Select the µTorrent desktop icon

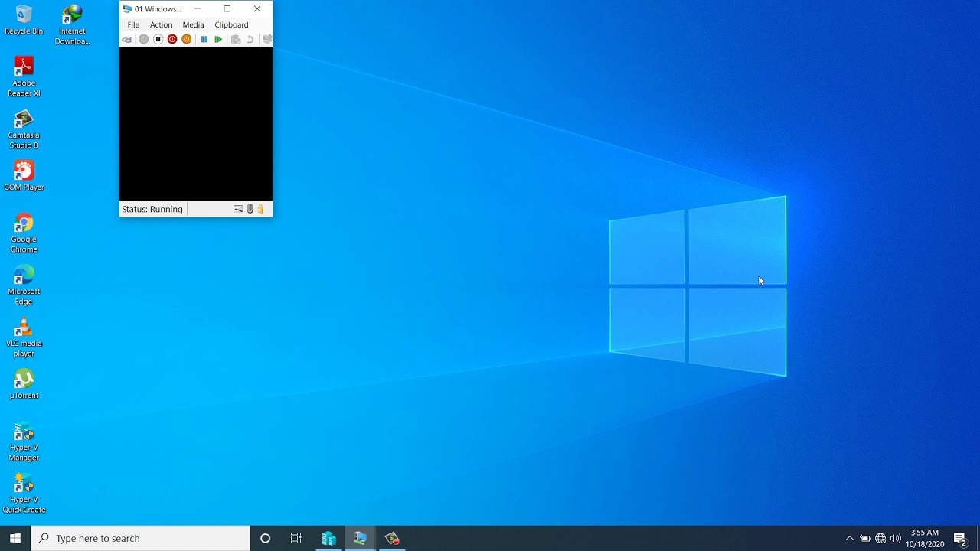pyautogui.click(x=24, y=384)
